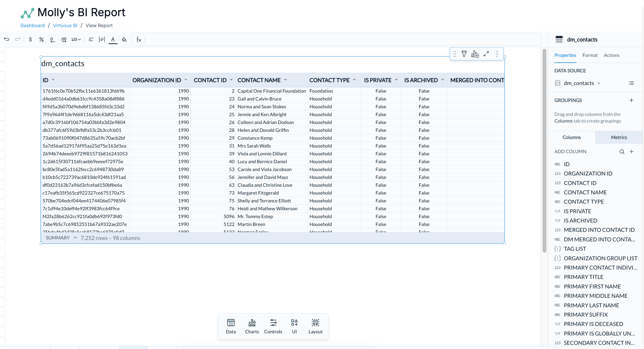
Task: Apply percent number format
Action: 41,39
